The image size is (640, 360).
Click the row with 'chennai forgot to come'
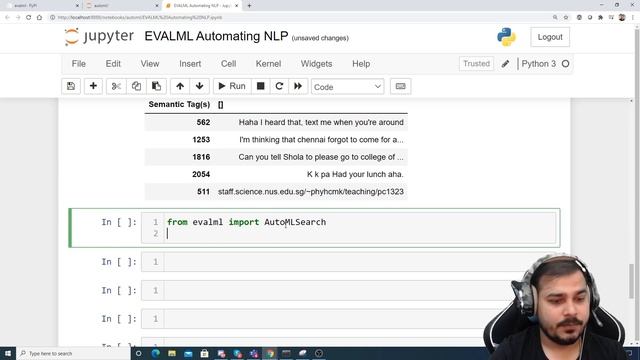coord(276,140)
